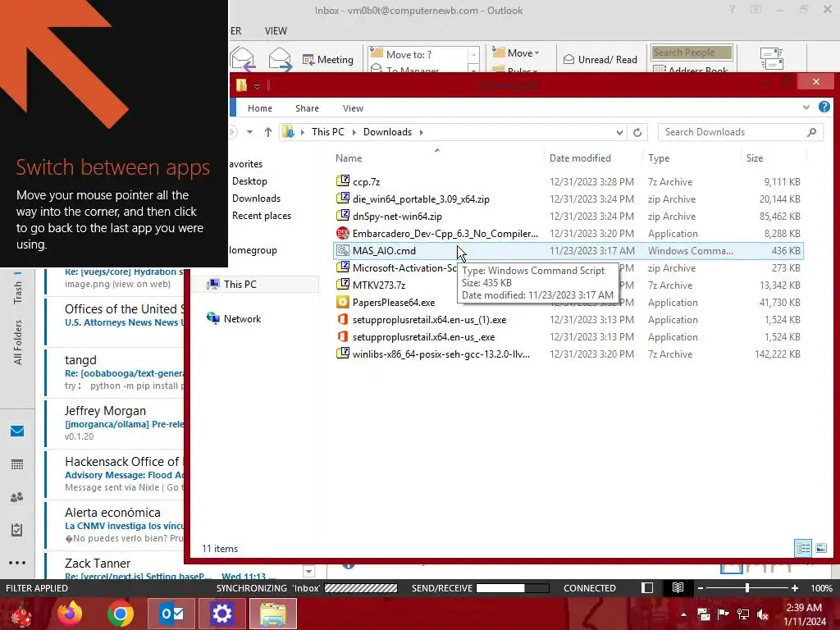Image resolution: width=840 pixels, height=630 pixels.
Task: Toggle Outlook Normal view in status bar
Action: 647,587
